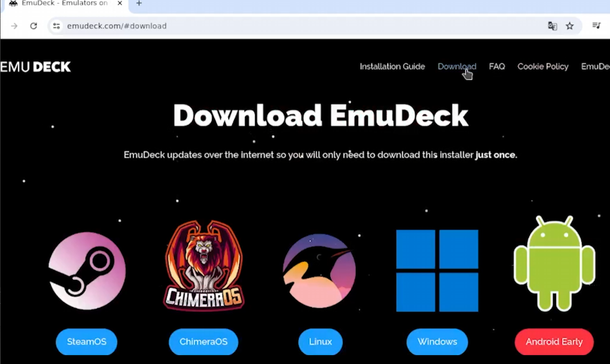
Task: Click the Download EmuDeck heading
Action: click(x=320, y=116)
